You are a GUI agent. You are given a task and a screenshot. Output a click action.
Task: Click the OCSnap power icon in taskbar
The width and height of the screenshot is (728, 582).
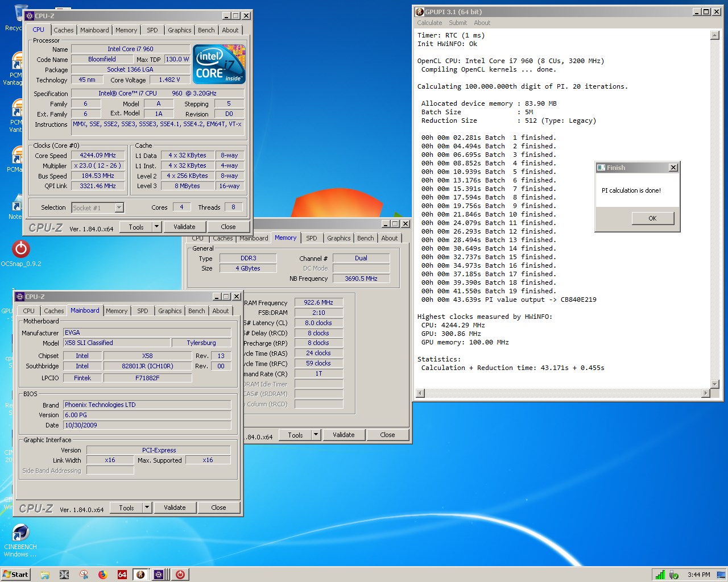(180, 575)
